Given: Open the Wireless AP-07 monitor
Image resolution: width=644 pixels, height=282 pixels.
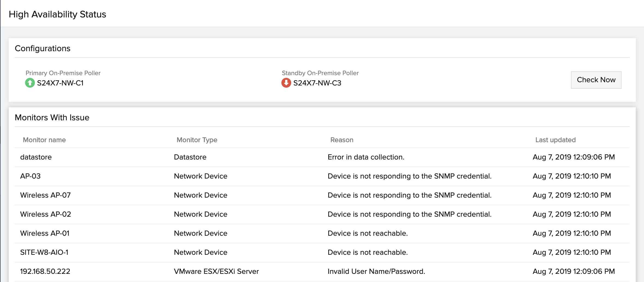Looking at the screenshot, I should tap(45, 195).
